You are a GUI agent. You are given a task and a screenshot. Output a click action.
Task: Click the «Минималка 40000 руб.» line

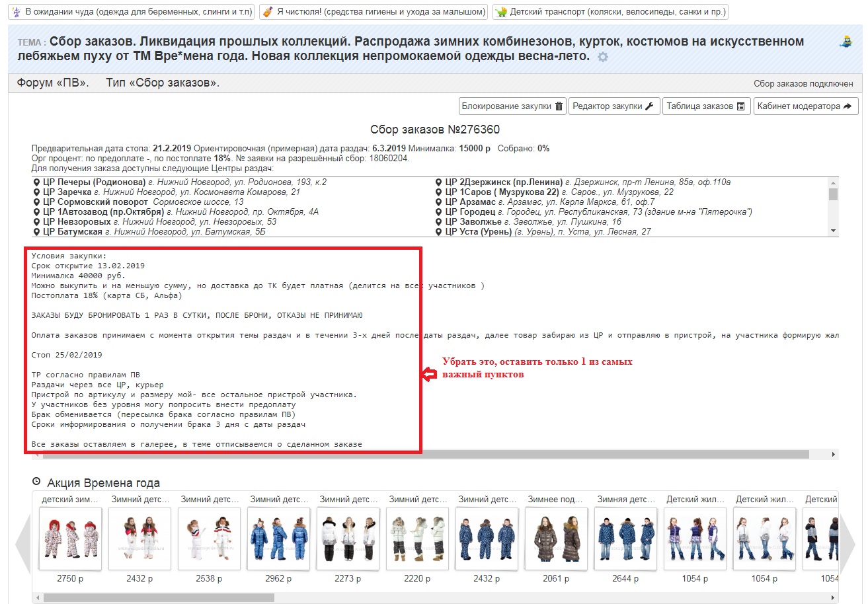pyautogui.click(x=79, y=276)
